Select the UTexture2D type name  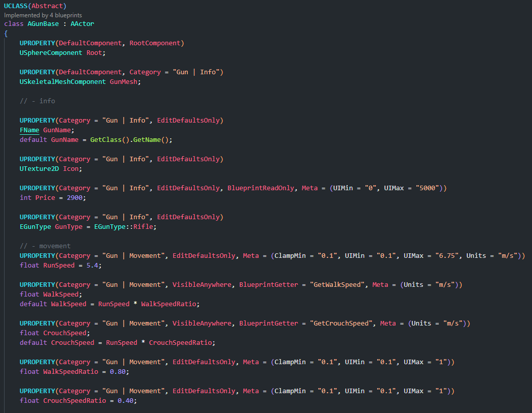point(39,168)
